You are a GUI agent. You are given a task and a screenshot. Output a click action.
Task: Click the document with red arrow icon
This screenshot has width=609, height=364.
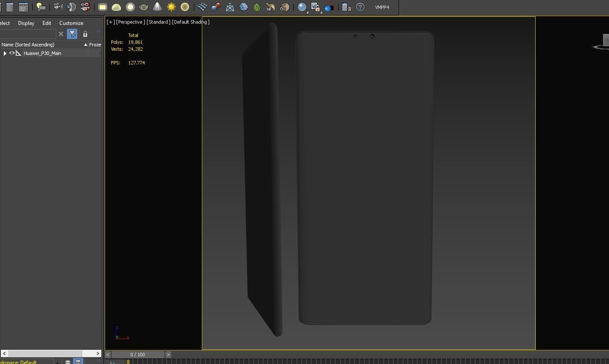[347, 7]
